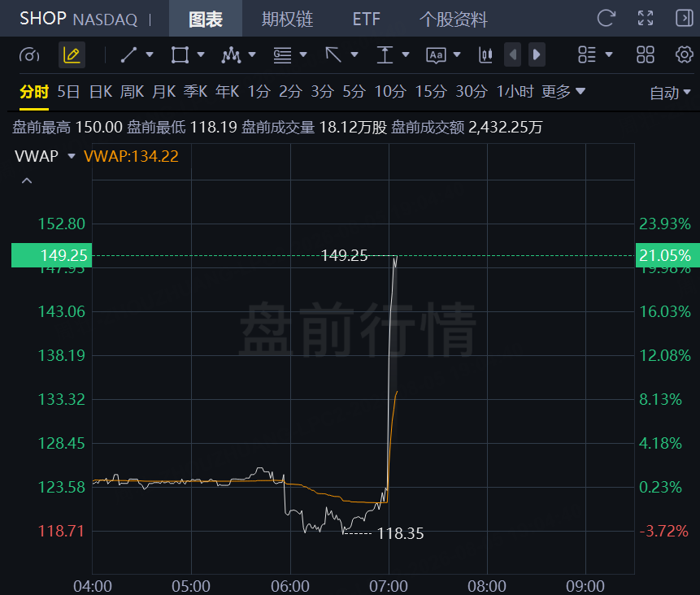700x595 pixels.
Task: Open the 个股资料 tab
Action: [454, 19]
